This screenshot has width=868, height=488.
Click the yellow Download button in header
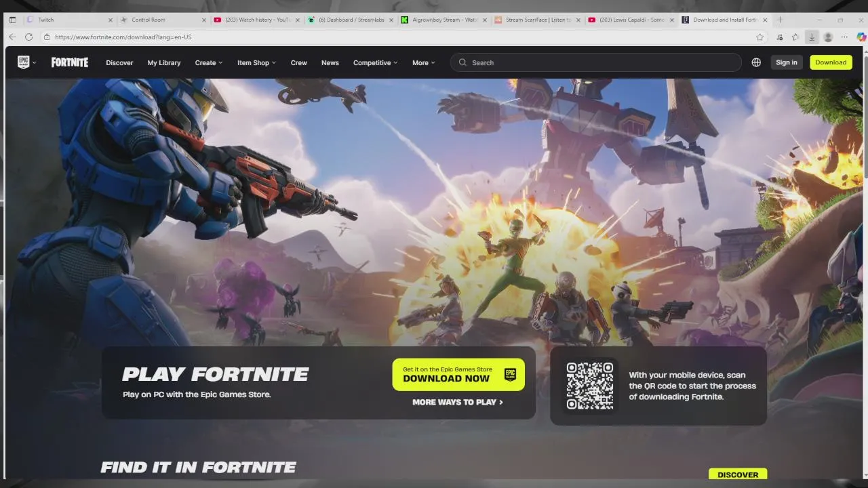click(x=831, y=62)
